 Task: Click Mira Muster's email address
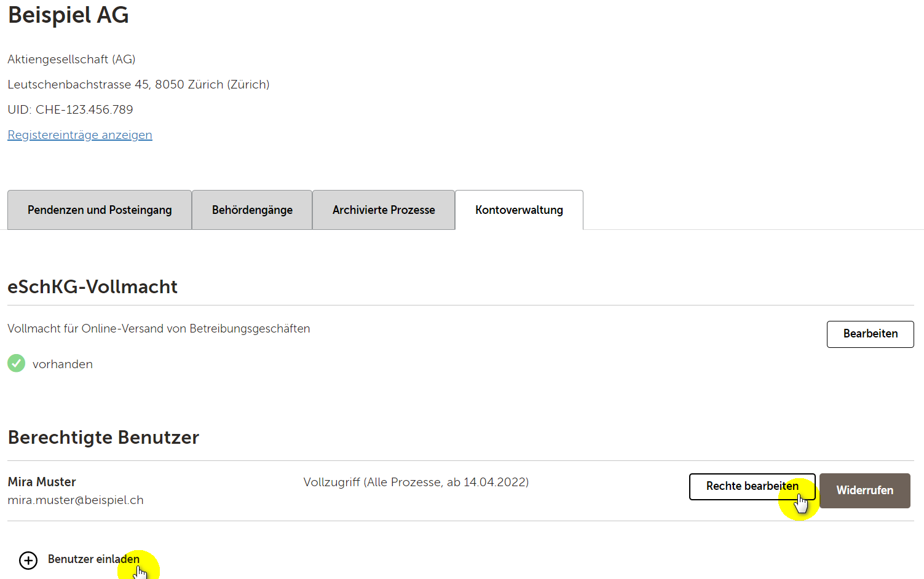75,500
